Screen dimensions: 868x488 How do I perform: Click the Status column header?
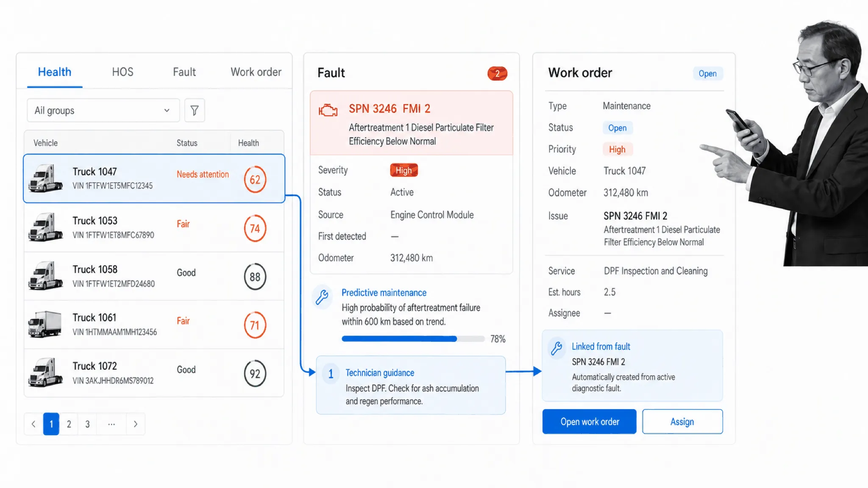[x=187, y=143]
